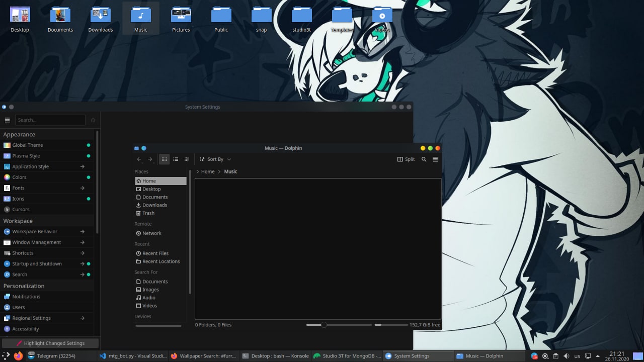
Task: Open Plasma Style settings
Action: 47,156
